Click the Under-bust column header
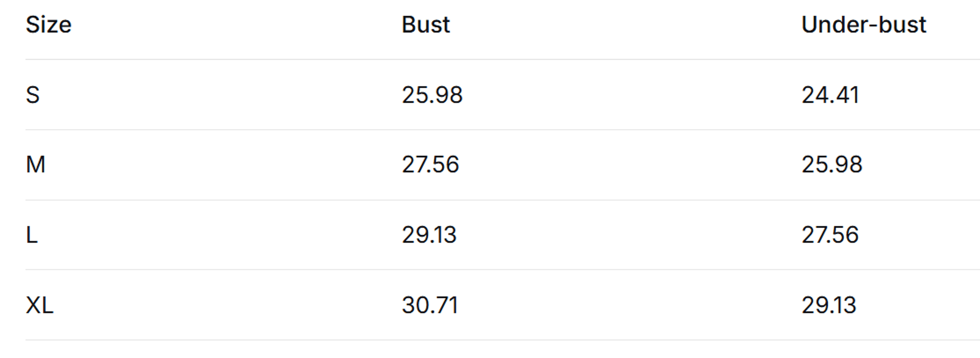 point(864,25)
